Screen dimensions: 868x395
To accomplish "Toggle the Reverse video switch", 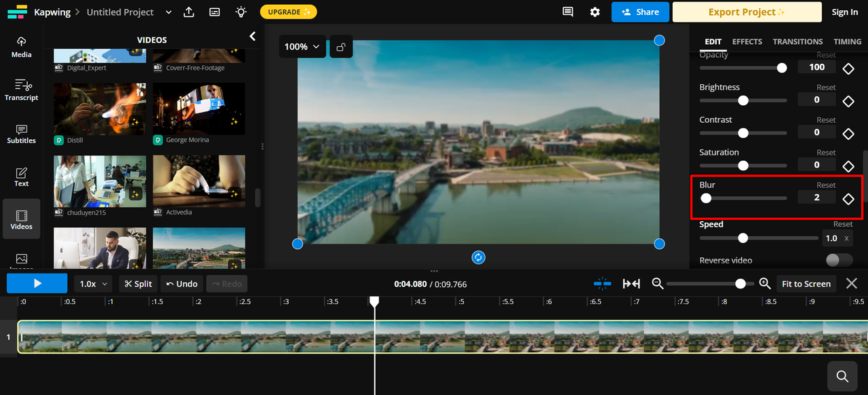I will [x=839, y=261].
